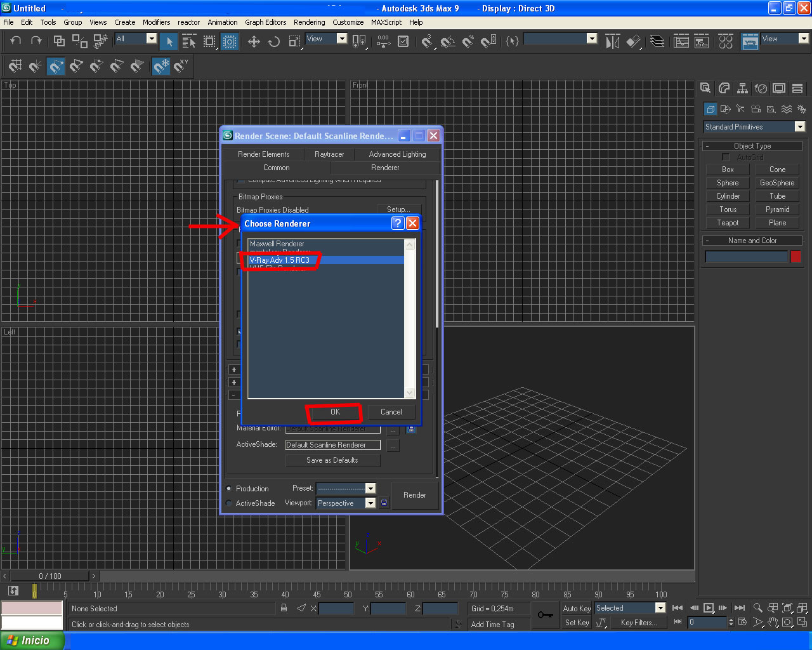Open the Key Filters dialog
The height and width of the screenshot is (650, 812).
point(638,623)
